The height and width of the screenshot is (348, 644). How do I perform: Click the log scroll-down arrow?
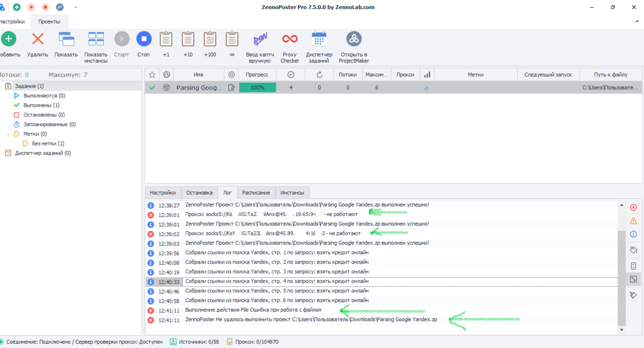621,329
